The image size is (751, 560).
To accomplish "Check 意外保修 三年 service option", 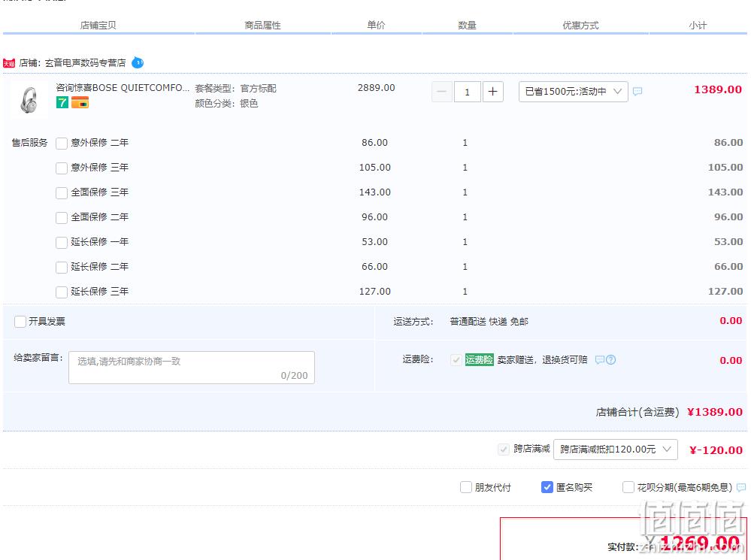I will [x=62, y=168].
